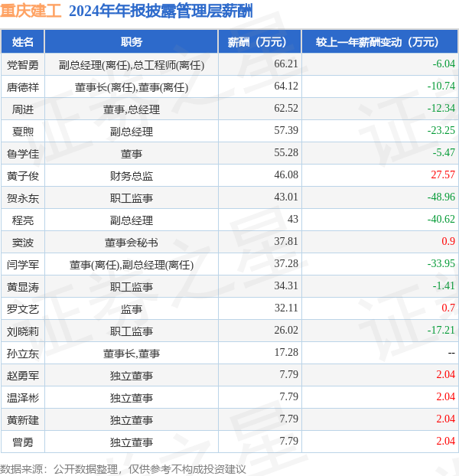
Task: Click the change value -6.04
Action: tap(444, 64)
